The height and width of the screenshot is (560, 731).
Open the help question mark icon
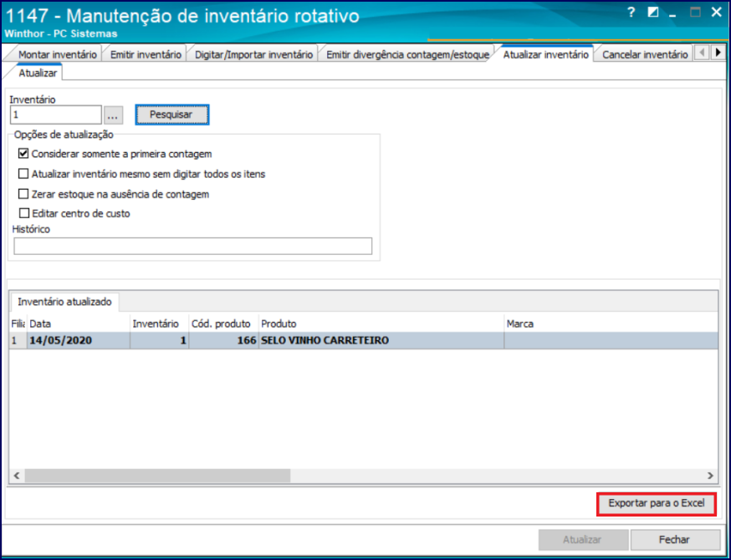point(631,13)
